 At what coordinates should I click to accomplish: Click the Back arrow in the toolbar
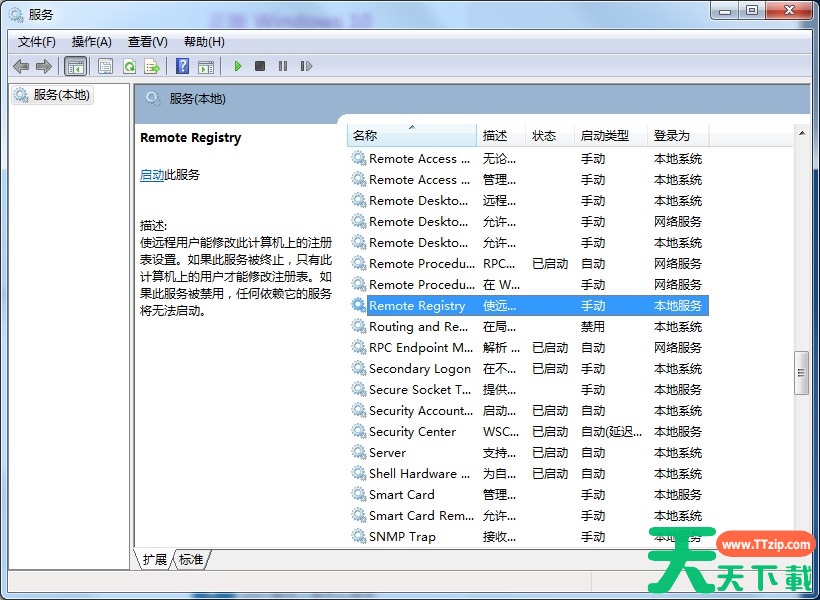click(21, 66)
